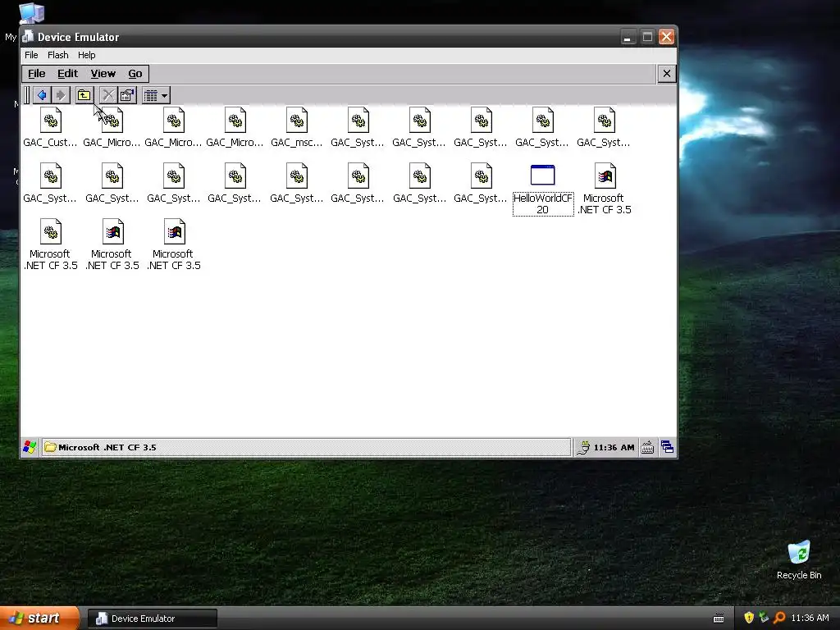Click the keyboard icon in XP taskbar

[719, 619]
